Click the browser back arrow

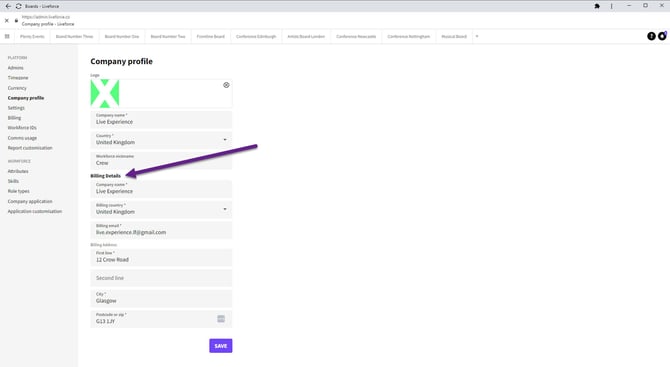pos(8,6)
